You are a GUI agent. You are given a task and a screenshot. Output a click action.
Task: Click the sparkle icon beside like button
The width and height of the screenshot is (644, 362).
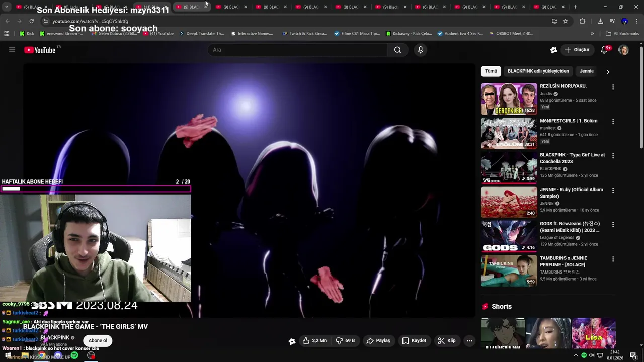[292, 341]
